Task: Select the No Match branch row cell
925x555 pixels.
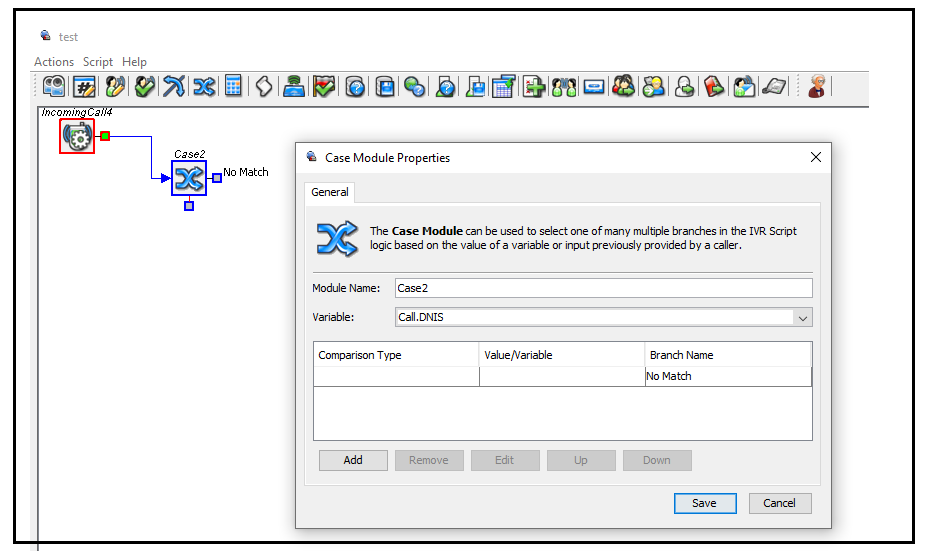Action: [x=728, y=376]
